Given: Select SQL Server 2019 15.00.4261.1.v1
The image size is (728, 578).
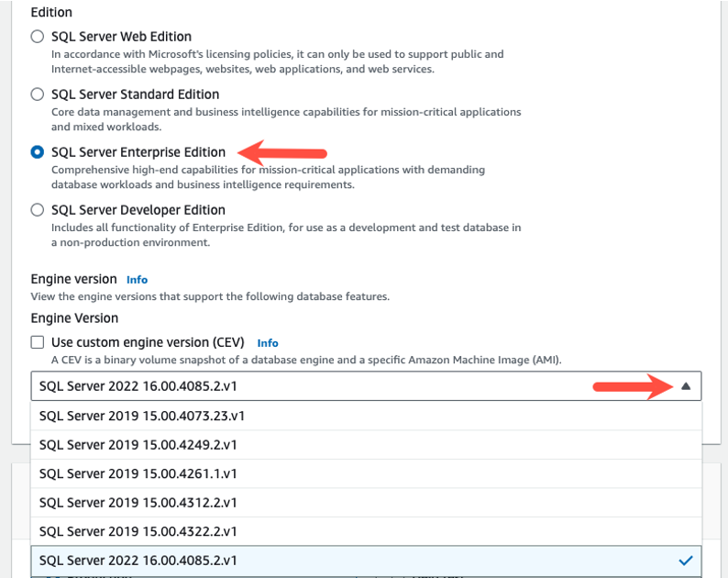Looking at the screenshot, I should 138,473.
